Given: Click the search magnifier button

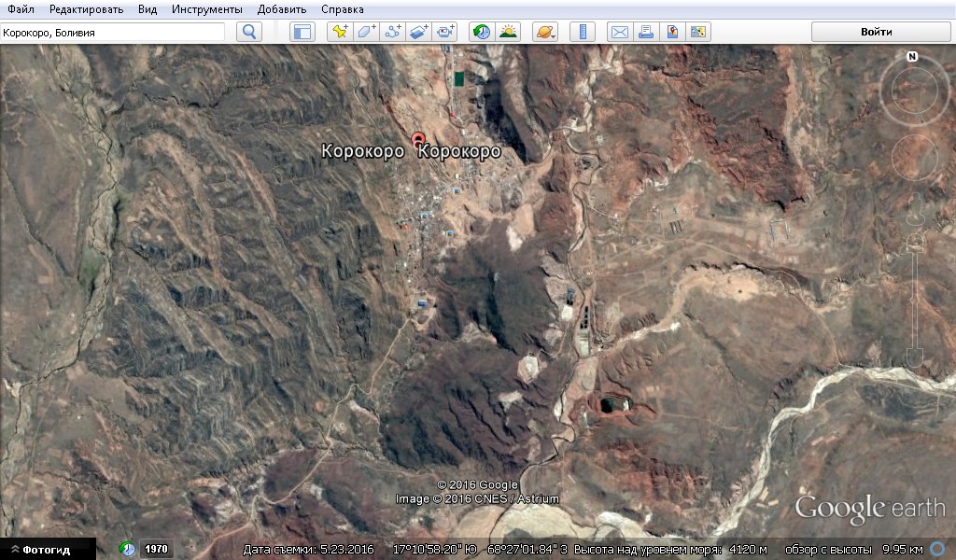Looking at the screenshot, I should pos(248,32).
